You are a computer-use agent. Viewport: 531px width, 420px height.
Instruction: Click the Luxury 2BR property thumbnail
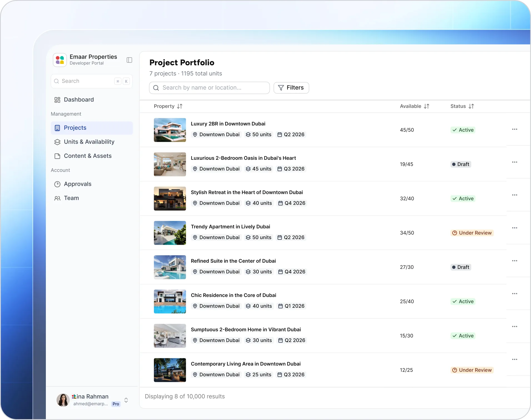pos(170,130)
